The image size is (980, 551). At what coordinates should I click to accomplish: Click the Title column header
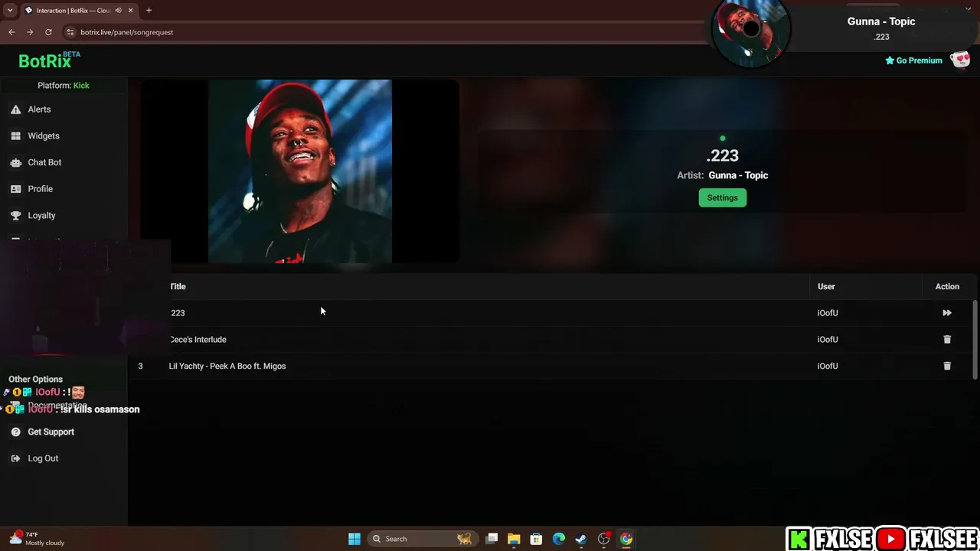point(178,286)
